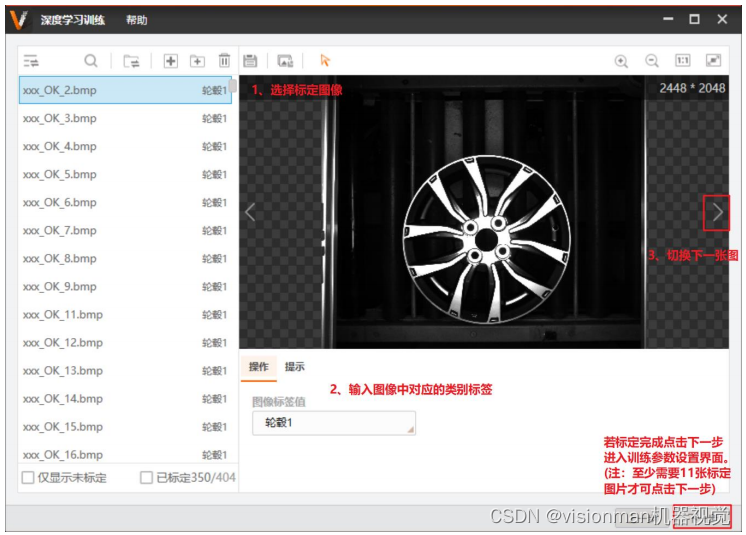The width and height of the screenshot is (746, 535).
Task: Open the 帮助 menu
Action: tap(137, 20)
